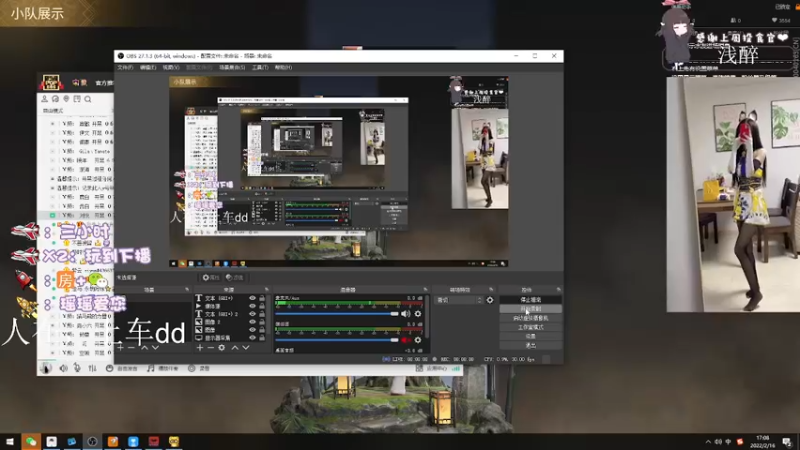Screen dimensions: 800x450
Task: Click the bulletin board icon in the YY toolbar
Action: click(x=77, y=99)
